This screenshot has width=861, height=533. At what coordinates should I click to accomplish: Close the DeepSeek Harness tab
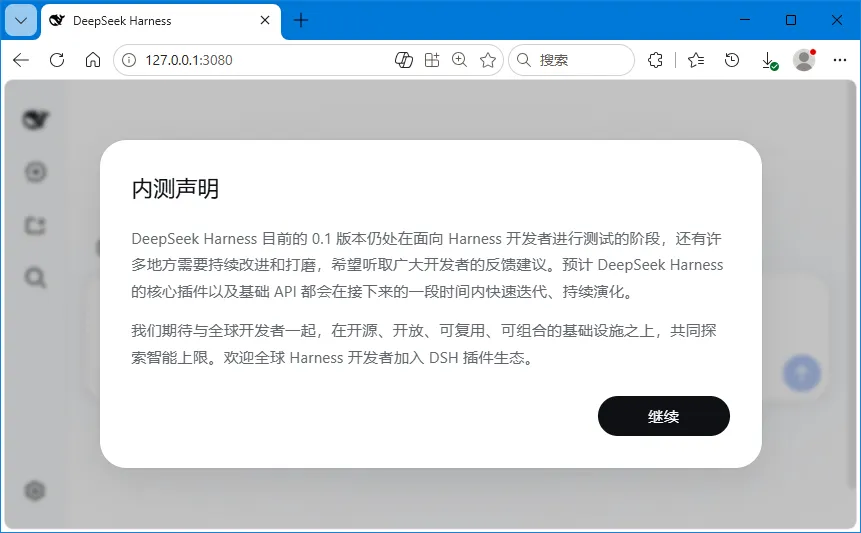[265, 20]
